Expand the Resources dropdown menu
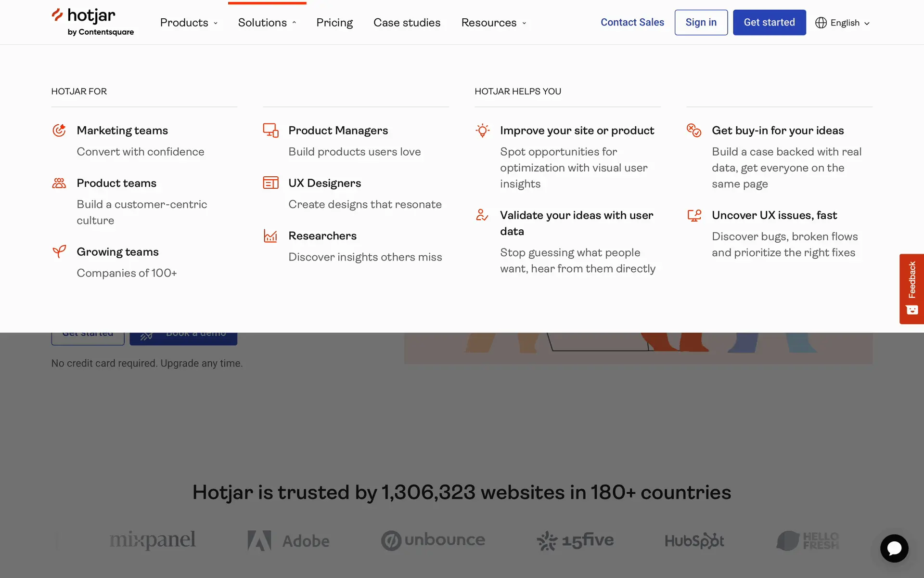 tap(494, 23)
